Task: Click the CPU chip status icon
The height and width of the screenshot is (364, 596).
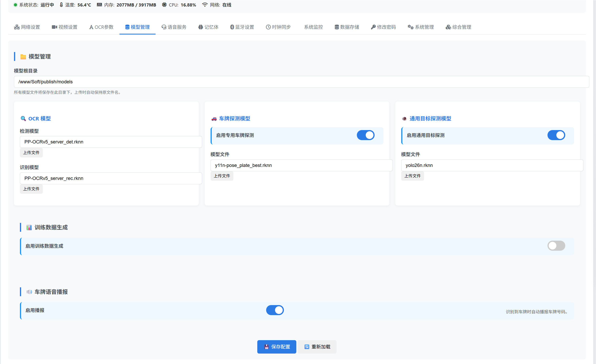Action: click(x=164, y=5)
